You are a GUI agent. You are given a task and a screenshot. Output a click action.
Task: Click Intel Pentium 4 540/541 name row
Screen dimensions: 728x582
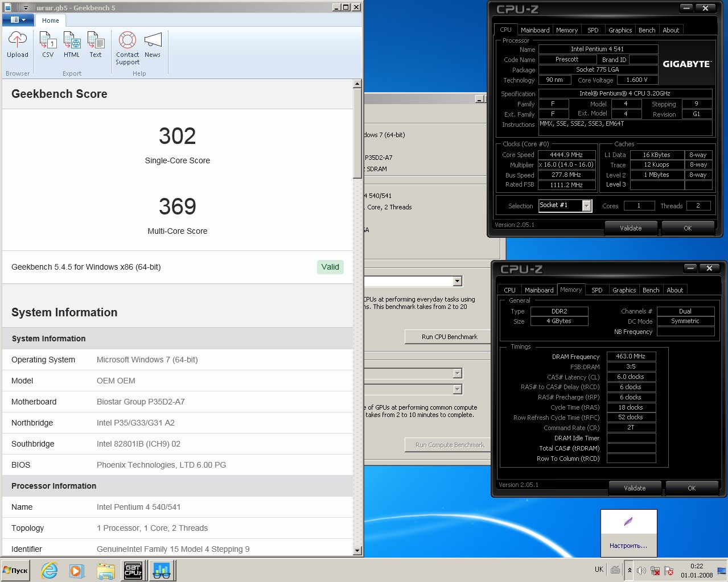click(x=178, y=507)
